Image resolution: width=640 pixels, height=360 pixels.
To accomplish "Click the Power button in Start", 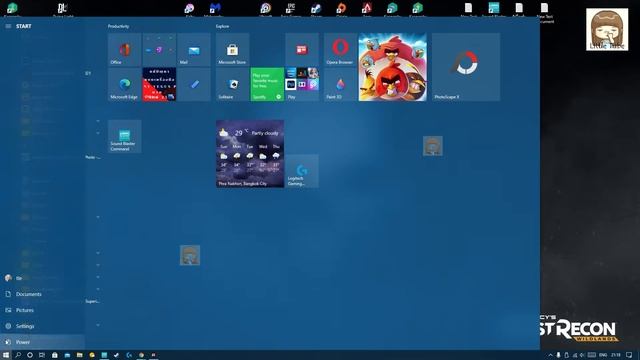I will [x=42, y=342].
